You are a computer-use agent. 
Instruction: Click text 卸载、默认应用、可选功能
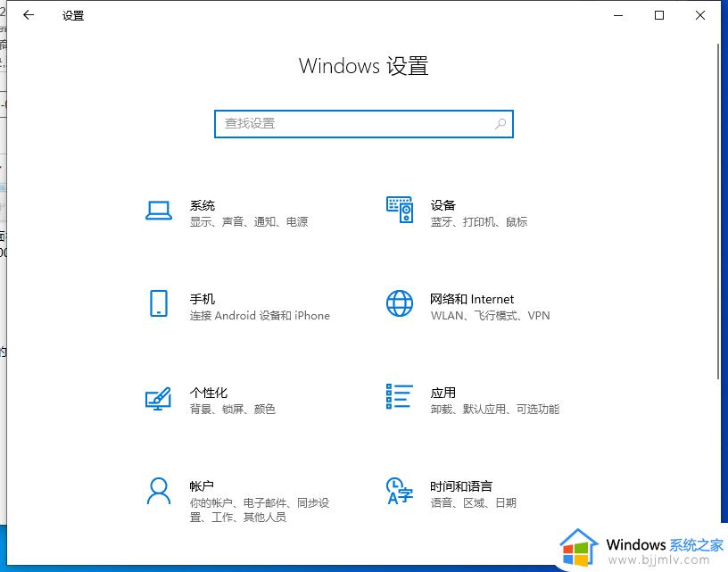[x=495, y=409]
